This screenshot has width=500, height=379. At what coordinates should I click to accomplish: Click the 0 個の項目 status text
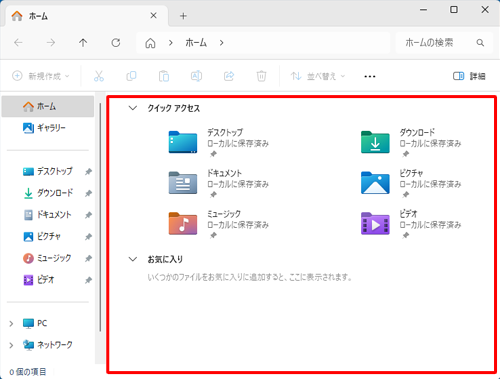(28, 372)
